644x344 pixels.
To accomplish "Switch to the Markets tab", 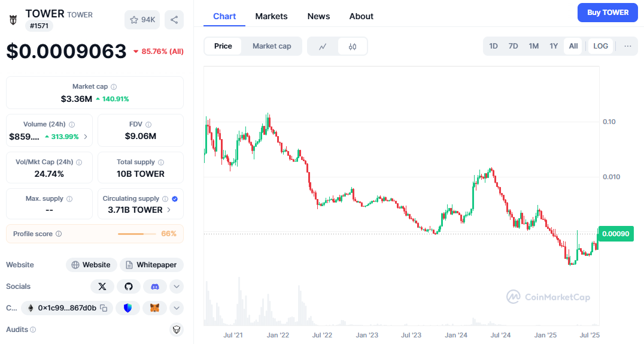I will tap(271, 16).
